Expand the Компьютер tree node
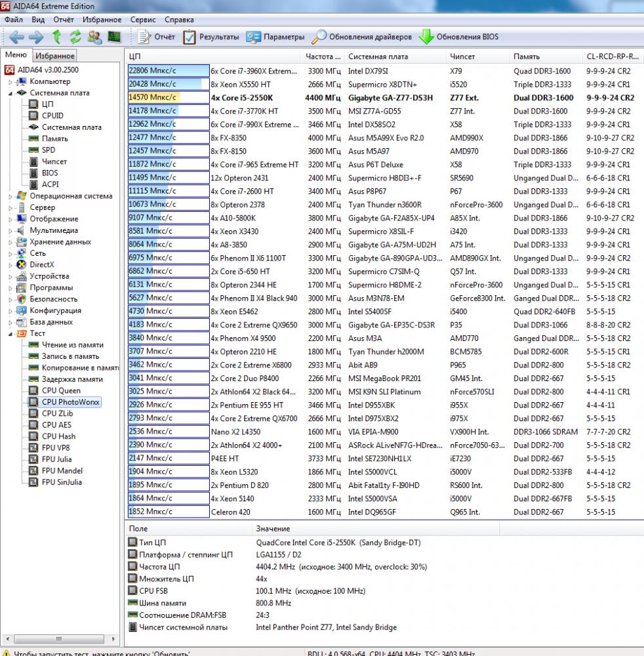 10,82
